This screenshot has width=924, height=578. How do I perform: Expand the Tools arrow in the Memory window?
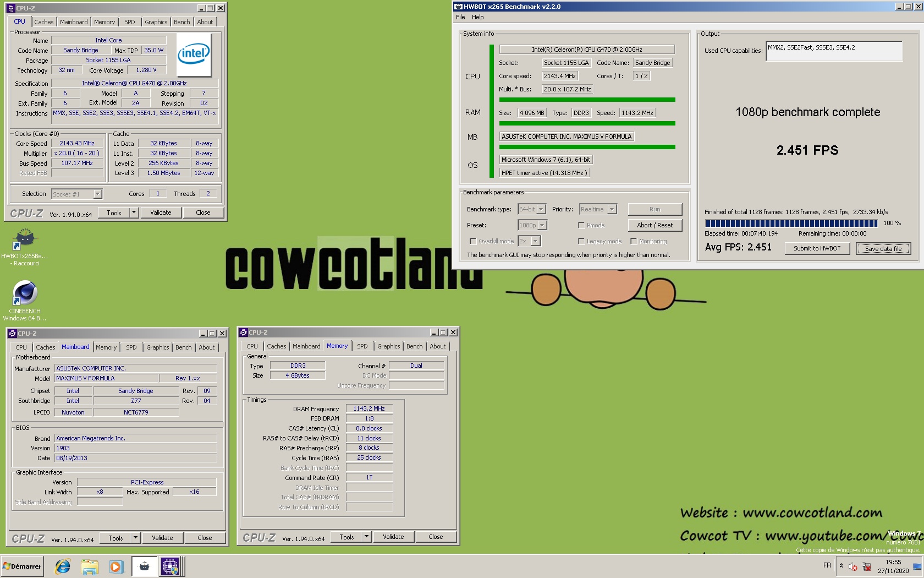point(366,537)
